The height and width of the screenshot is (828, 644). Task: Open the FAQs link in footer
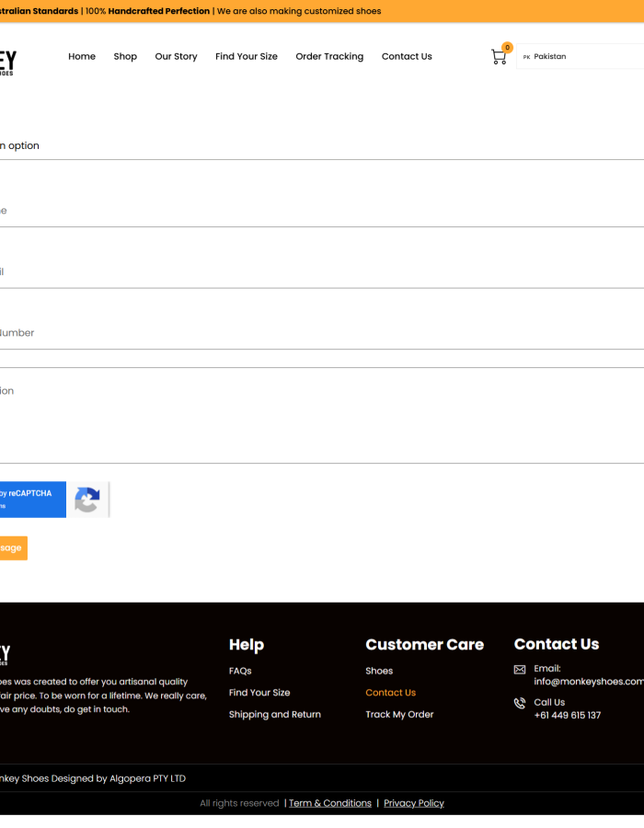[240, 671]
